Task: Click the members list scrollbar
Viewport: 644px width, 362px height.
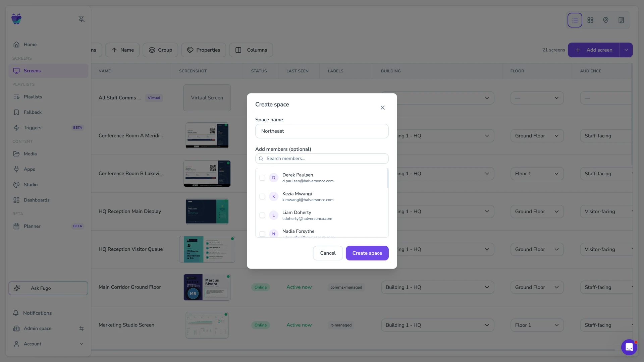Action: coord(387,178)
